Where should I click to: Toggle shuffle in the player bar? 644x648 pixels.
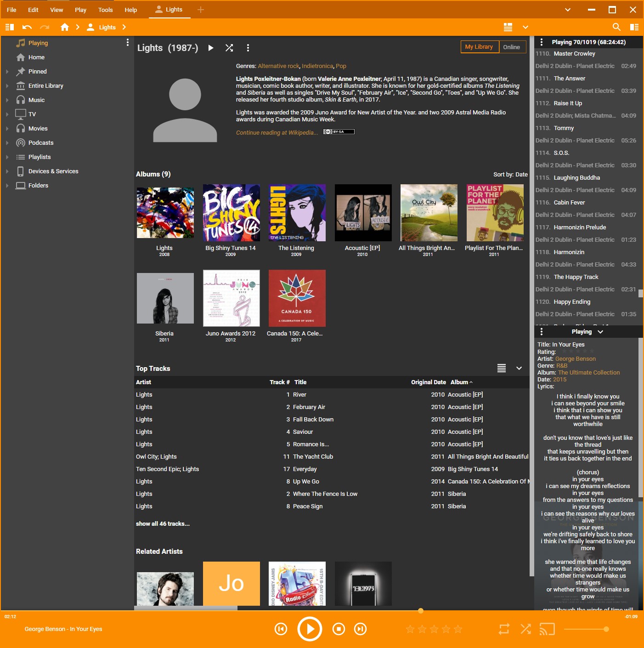point(526,629)
